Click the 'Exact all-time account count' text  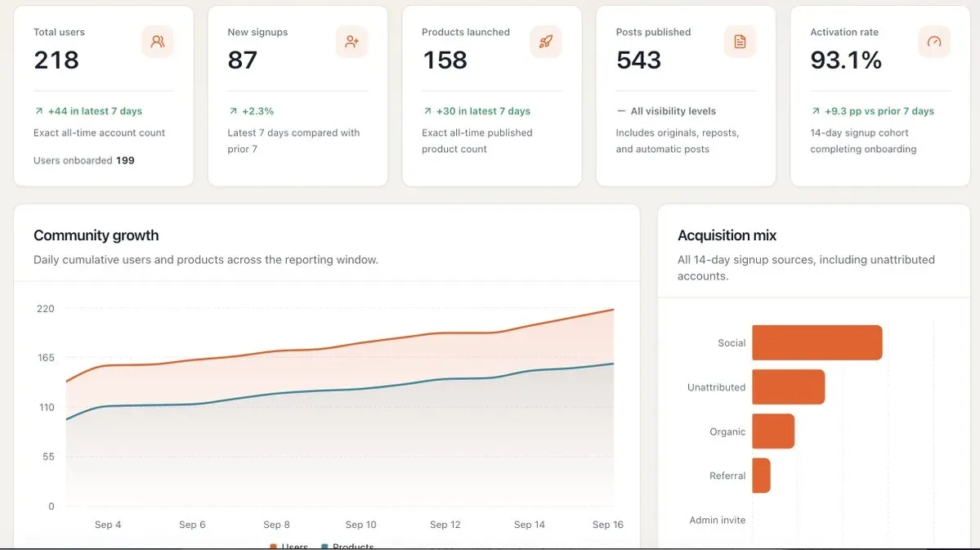[x=100, y=132]
